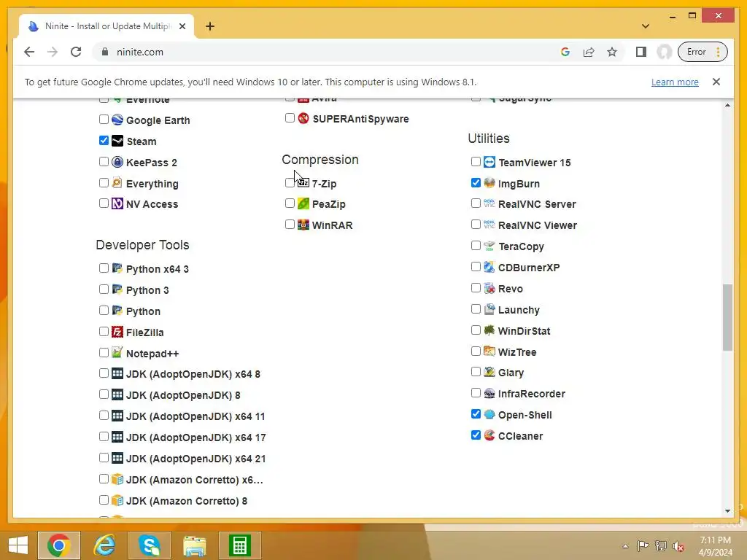Check the TeamViewer 15 checkbox

tap(476, 161)
